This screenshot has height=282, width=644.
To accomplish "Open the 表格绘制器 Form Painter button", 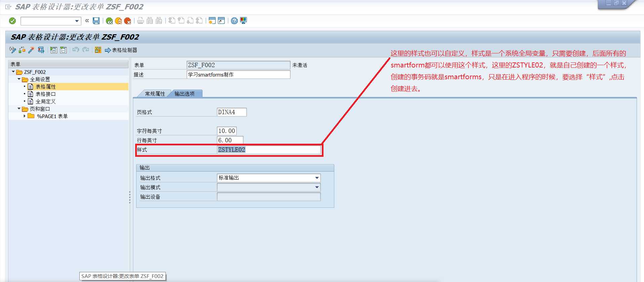I will pos(121,50).
